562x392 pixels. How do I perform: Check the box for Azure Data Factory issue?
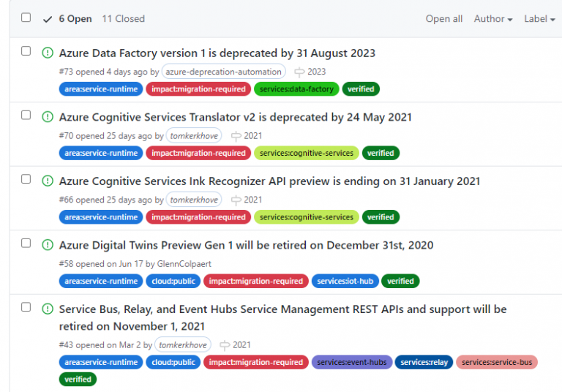tap(26, 51)
